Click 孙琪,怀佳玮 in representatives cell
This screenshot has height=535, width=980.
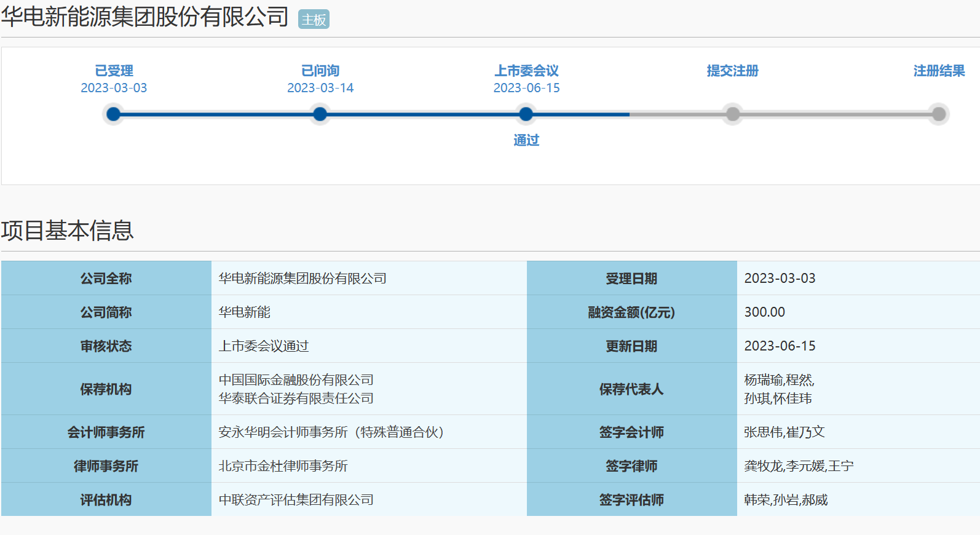click(778, 398)
